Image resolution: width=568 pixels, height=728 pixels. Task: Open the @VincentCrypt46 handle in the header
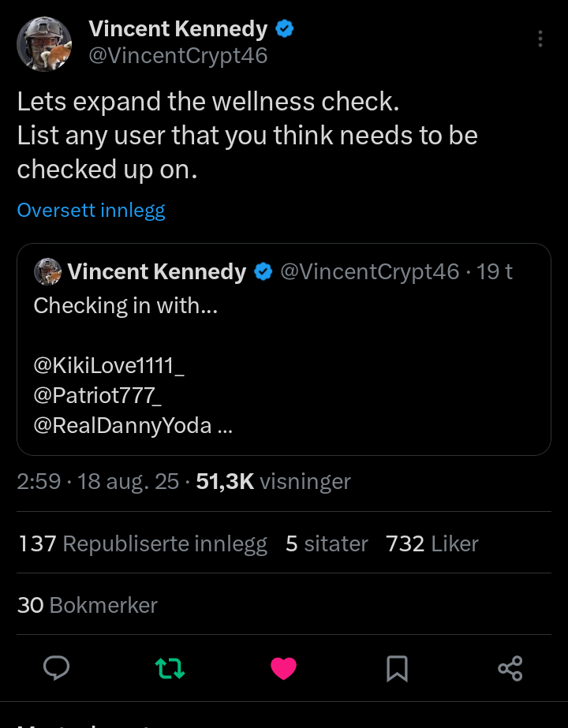[x=178, y=56]
